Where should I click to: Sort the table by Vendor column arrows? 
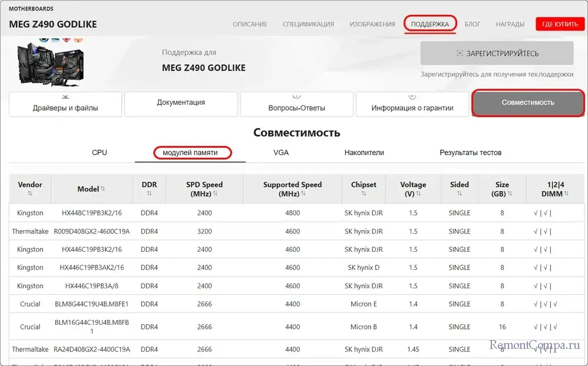[x=30, y=194]
